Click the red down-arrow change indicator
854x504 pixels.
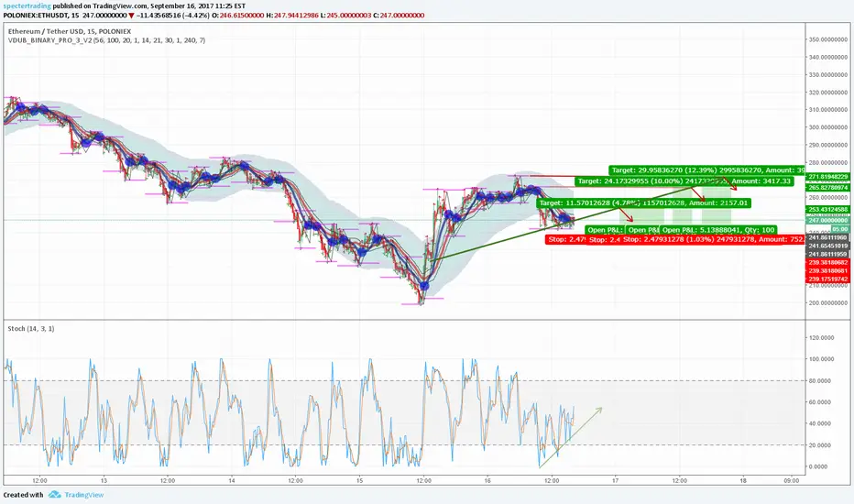(131, 16)
